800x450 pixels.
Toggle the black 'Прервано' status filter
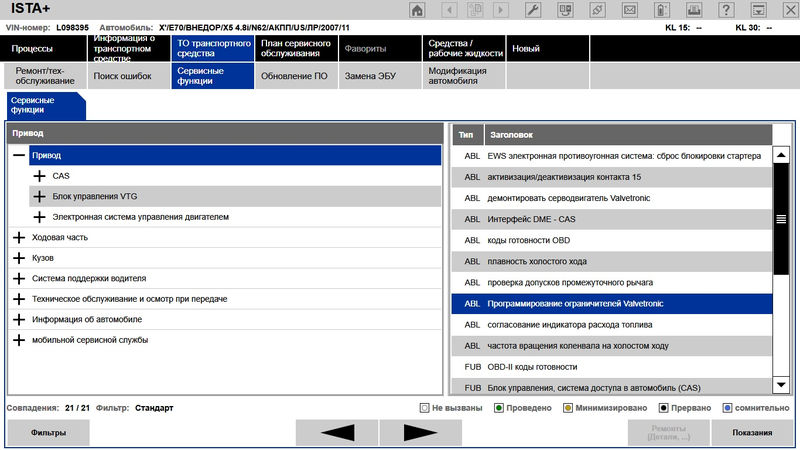pos(663,408)
